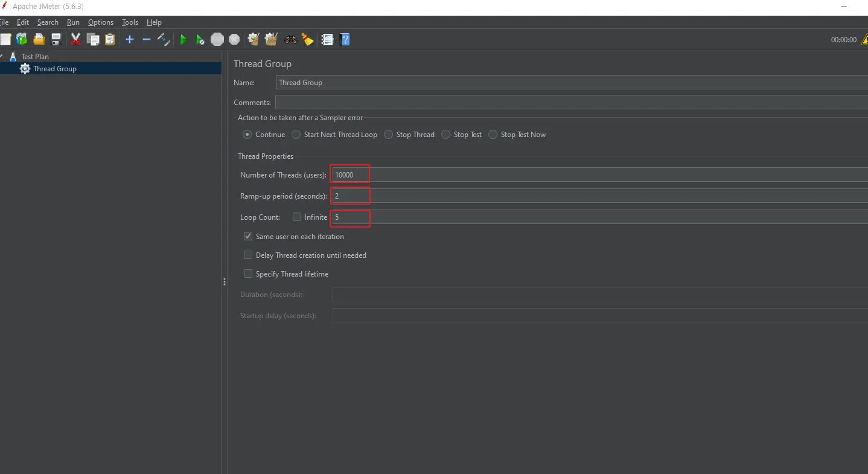Create a new test plan via toolbar icon
This screenshot has width=868, height=474.
point(5,40)
